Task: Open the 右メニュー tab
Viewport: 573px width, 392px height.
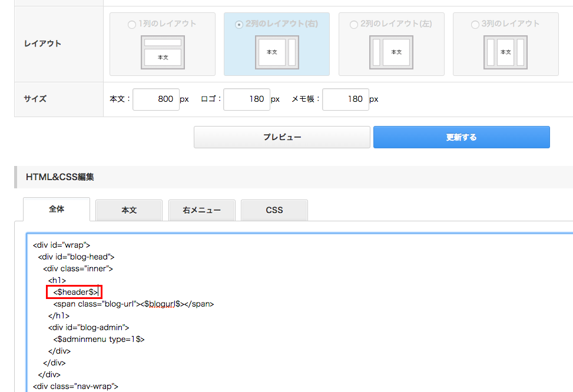Action: (202, 211)
